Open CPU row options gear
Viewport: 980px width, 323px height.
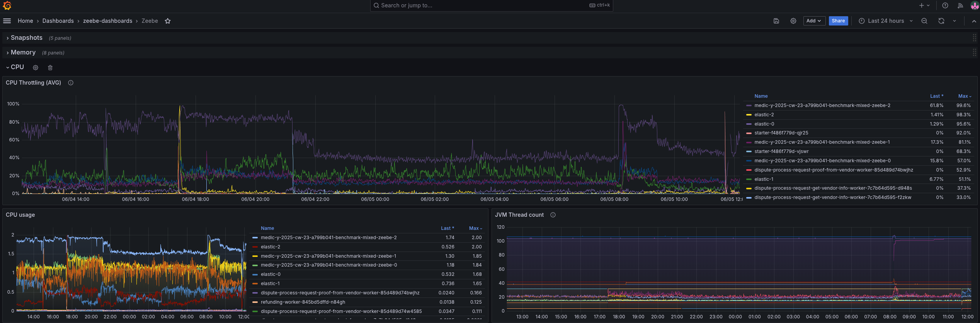tap(36, 68)
